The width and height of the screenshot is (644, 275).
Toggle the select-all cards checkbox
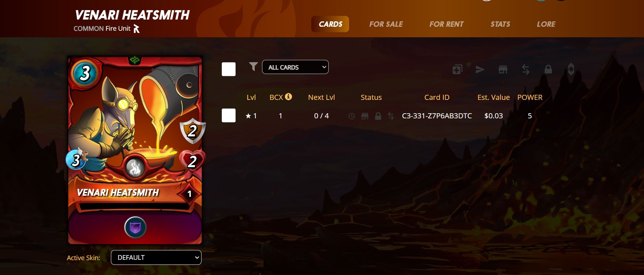(x=229, y=69)
